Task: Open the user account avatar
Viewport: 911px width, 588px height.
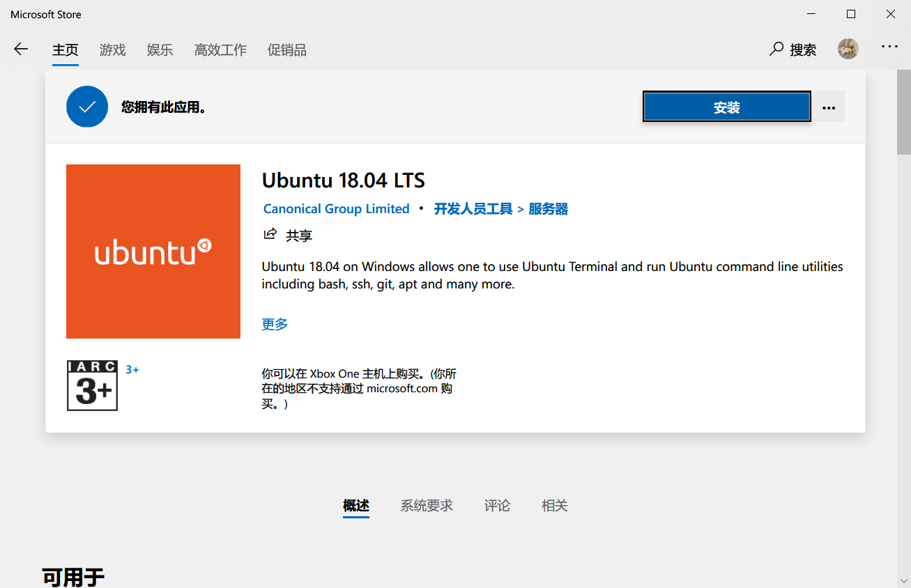Action: click(x=848, y=49)
